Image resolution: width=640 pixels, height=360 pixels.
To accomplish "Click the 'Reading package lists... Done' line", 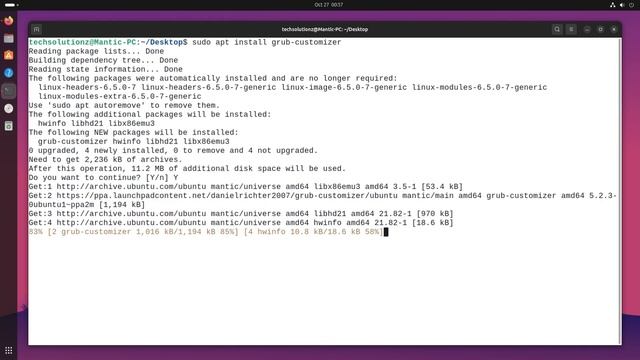I will point(96,51).
